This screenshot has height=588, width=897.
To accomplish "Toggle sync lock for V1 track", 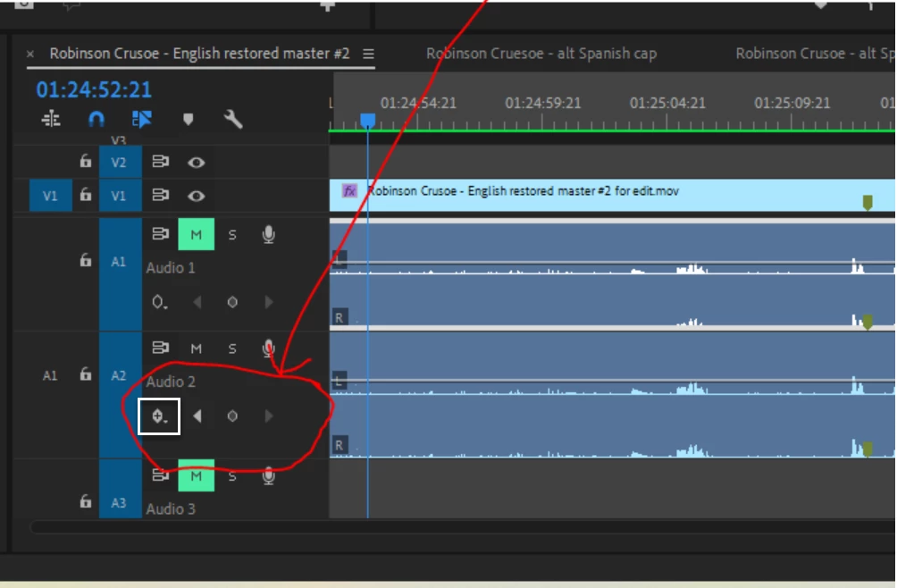I will pyautogui.click(x=161, y=195).
